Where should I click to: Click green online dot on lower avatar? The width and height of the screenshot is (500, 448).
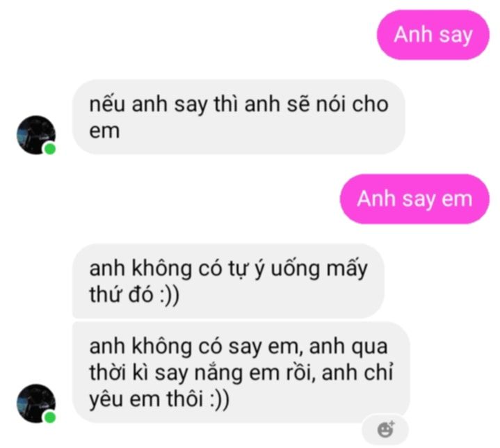point(50,417)
